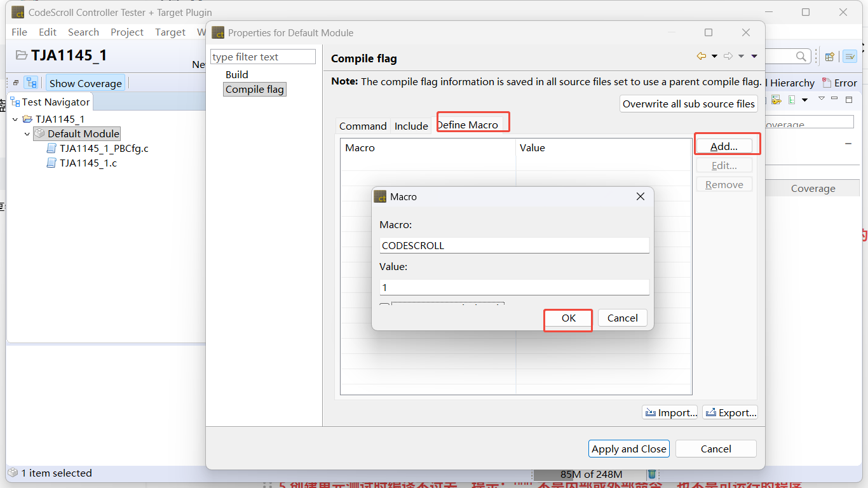The image size is (868, 488).
Task: Click the search magnifier icon
Action: (802, 57)
